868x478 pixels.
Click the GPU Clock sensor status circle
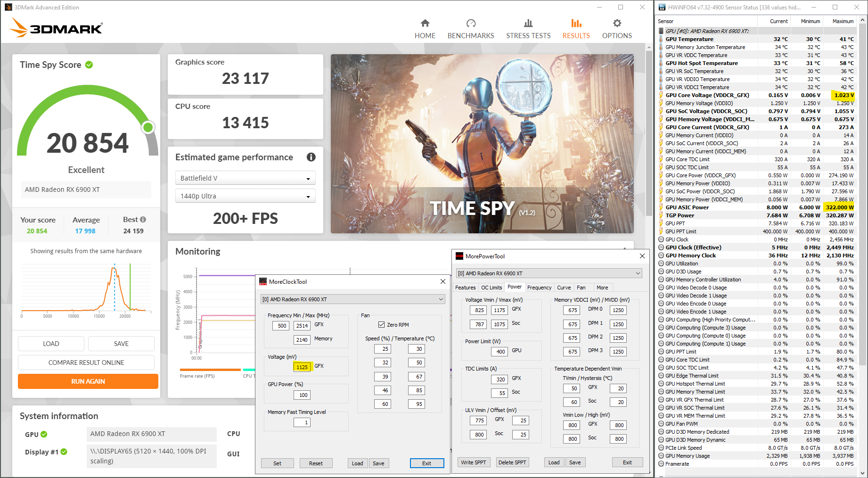[661, 239]
